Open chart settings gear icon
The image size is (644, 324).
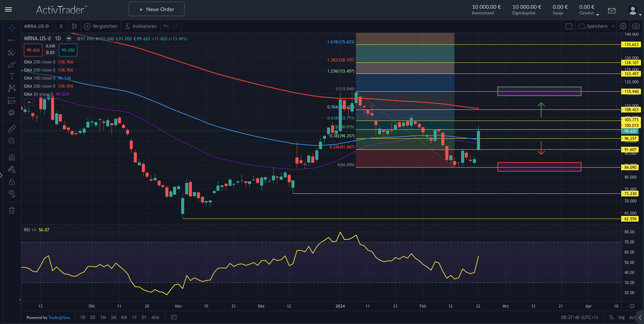click(x=623, y=26)
